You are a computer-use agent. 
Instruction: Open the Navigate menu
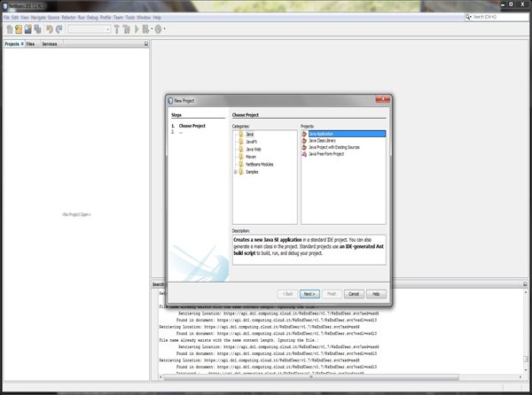tap(38, 18)
